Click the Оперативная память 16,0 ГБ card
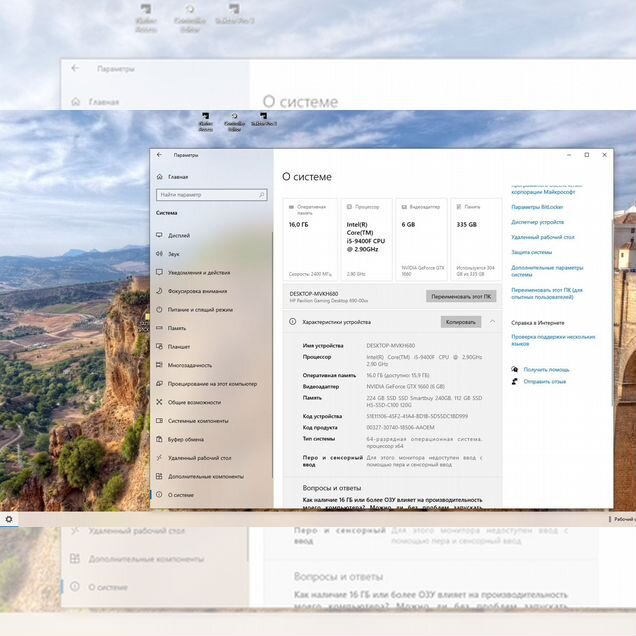 tap(310, 239)
